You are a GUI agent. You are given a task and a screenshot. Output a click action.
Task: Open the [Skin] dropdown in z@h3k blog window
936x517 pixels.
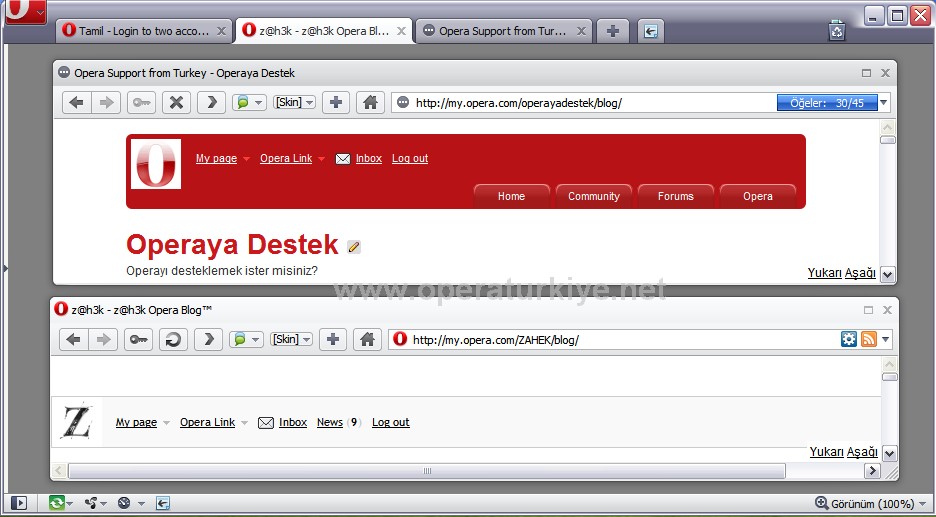click(x=291, y=339)
